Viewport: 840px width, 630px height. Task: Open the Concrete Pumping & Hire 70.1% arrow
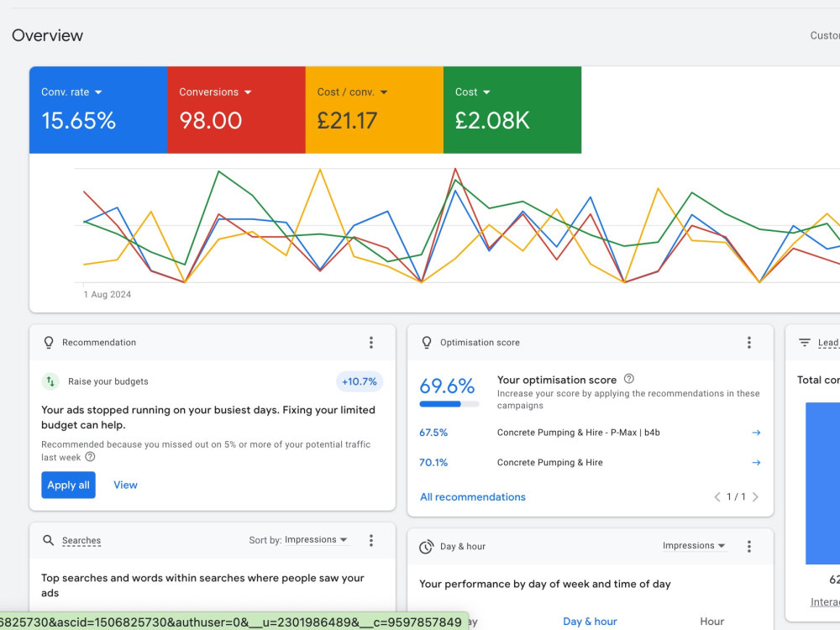pyautogui.click(x=756, y=462)
